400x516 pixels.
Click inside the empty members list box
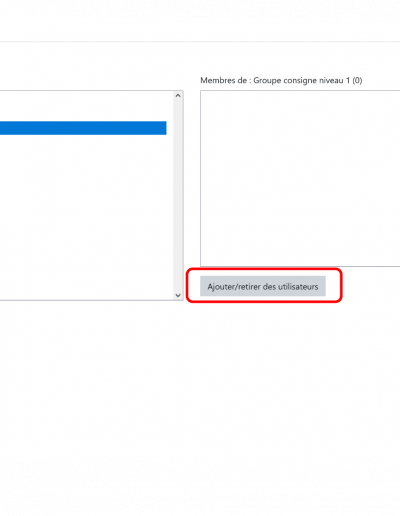(x=300, y=178)
